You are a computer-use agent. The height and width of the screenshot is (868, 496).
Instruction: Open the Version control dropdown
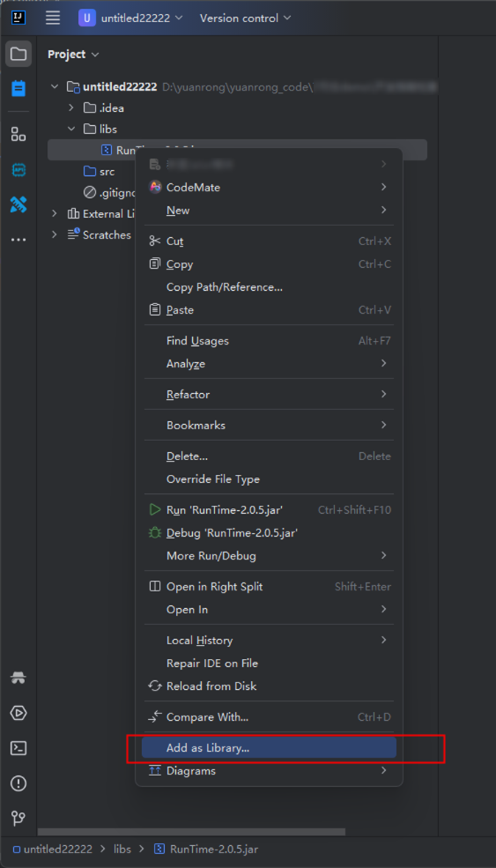tap(245, 18)
